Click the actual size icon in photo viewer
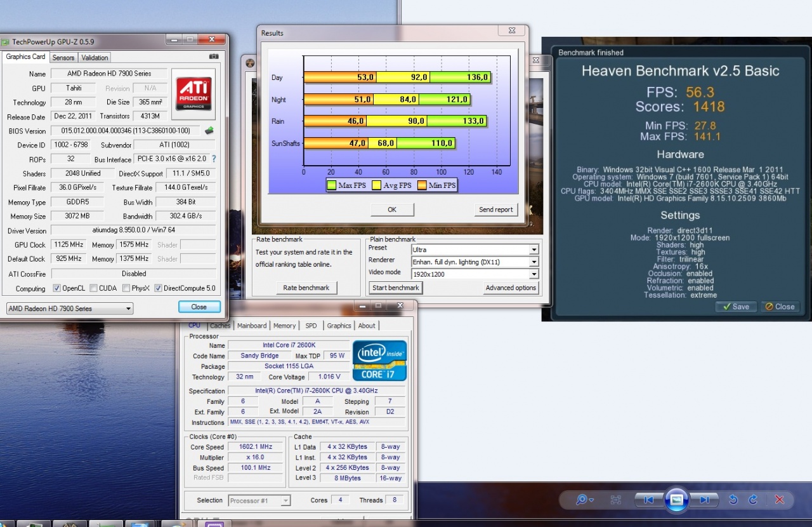This screenshot has height=527, width=812. (x=615, y=500)
